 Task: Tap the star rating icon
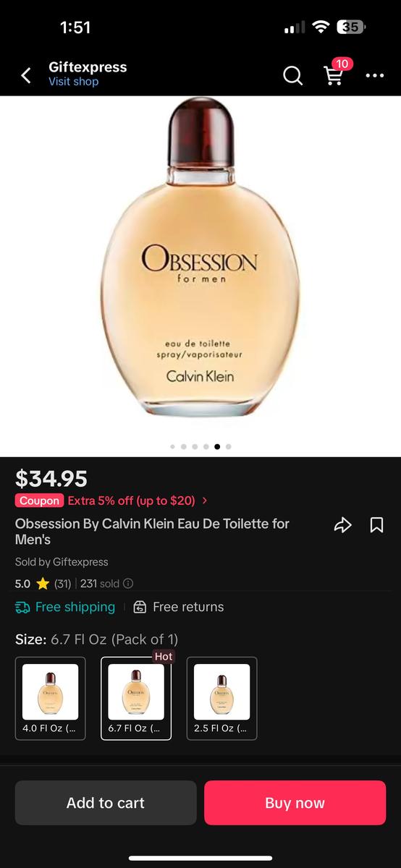coord(43,584)
